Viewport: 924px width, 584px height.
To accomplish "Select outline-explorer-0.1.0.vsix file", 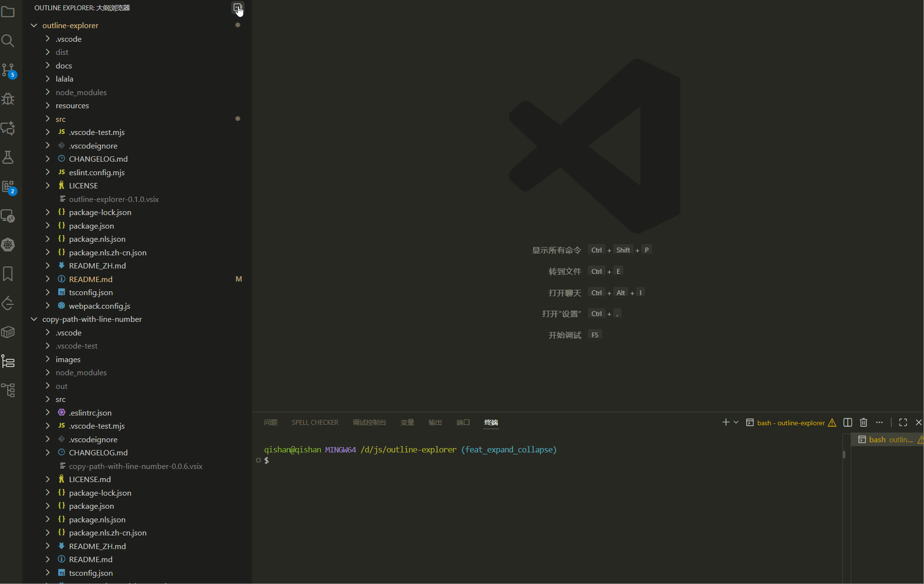I will pos(114,199).
